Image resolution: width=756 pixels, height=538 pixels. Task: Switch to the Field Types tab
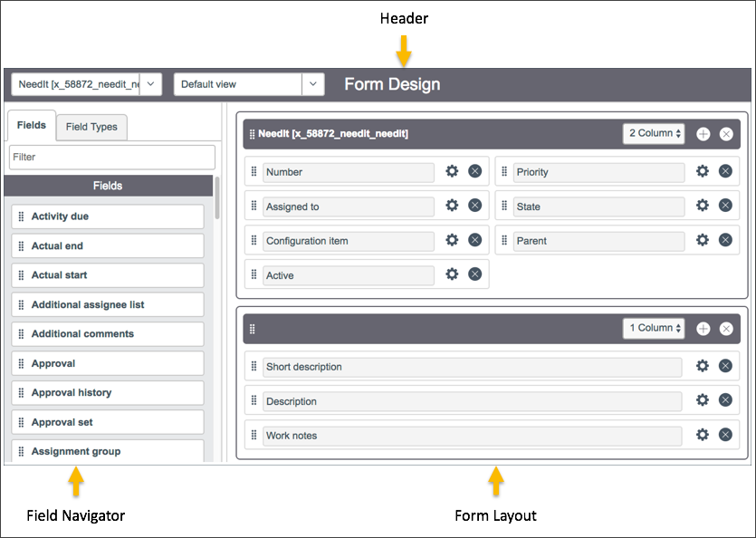point(91,127)
